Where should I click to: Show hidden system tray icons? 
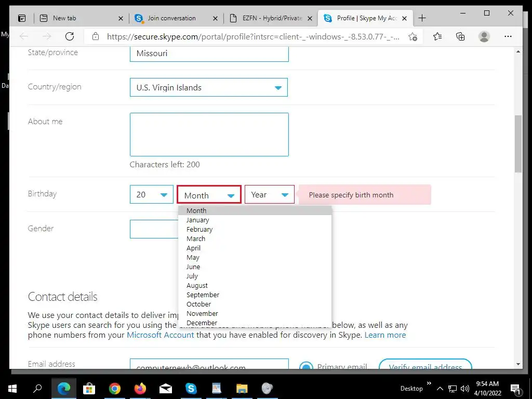point(440,389)
